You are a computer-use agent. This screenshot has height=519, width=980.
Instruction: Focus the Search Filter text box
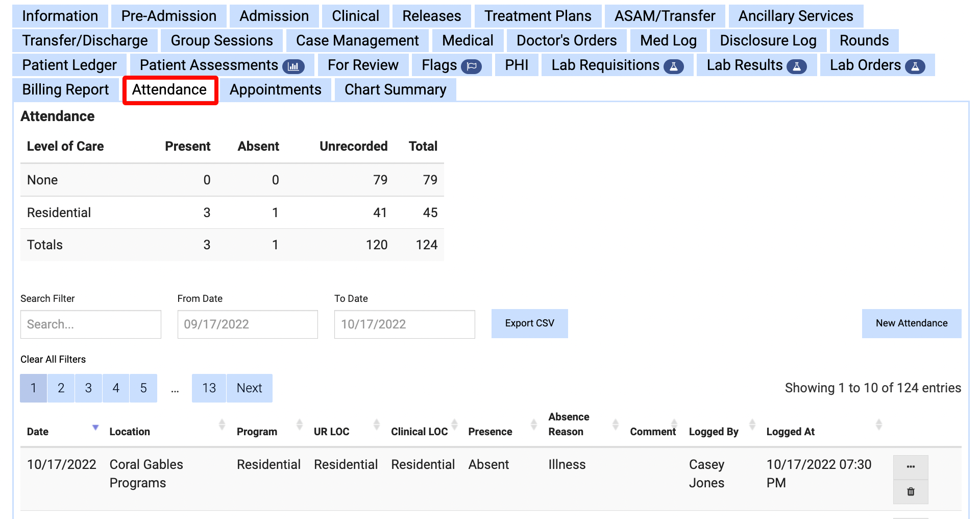[x=91, y=324]
